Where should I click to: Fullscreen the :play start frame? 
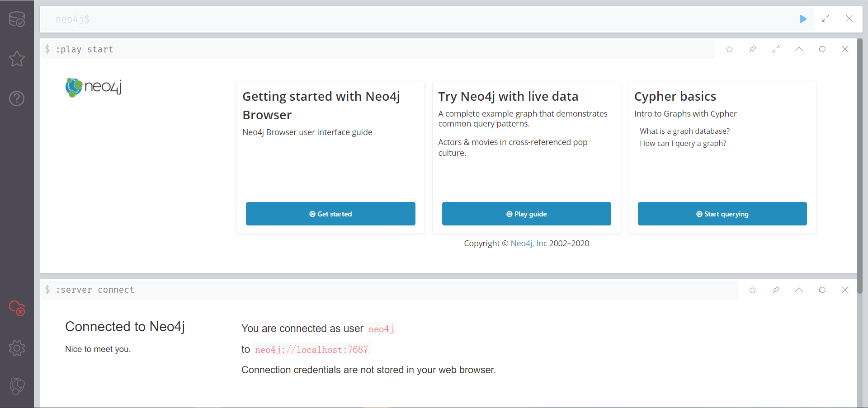tap(776, 49)
